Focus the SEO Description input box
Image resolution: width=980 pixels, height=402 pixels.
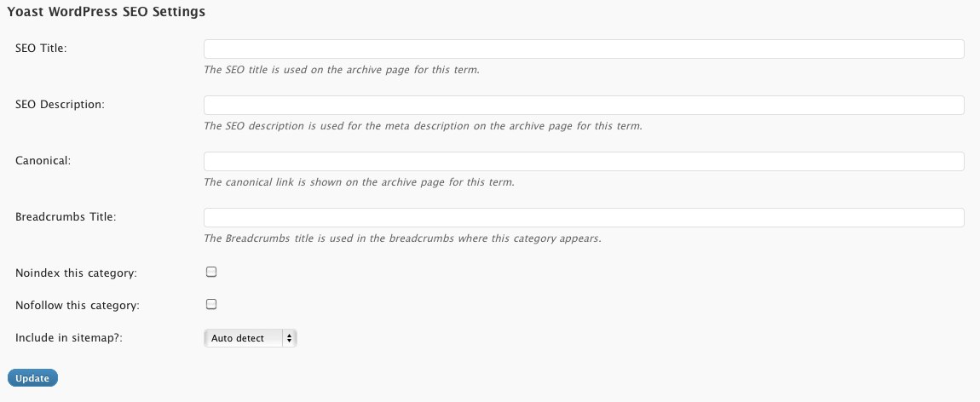click(584, 106)
